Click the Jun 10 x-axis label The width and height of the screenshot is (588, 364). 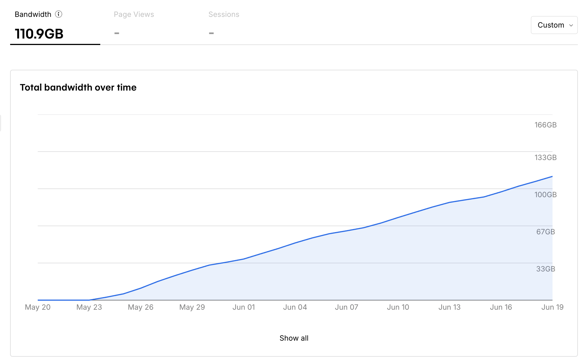click(x=398, y=307)
